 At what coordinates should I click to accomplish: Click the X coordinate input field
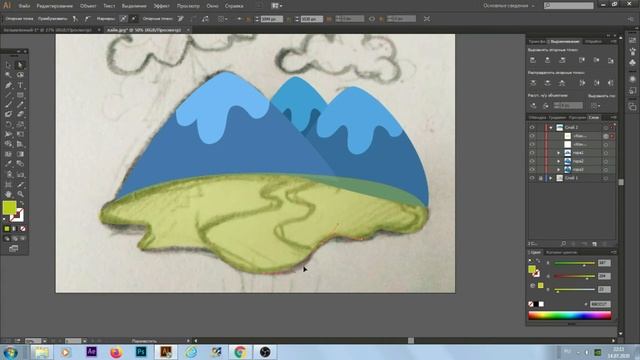click(271, 19)
